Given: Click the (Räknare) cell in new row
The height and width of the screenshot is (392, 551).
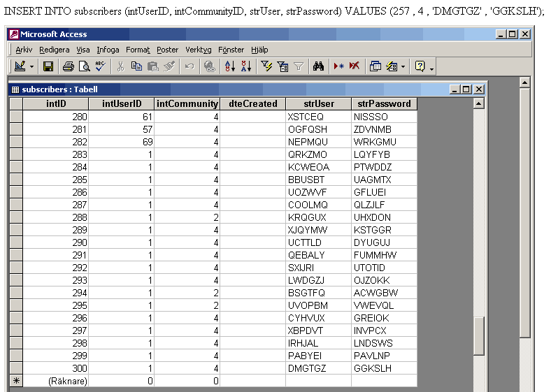Looking at the screenshot, I should [x=55, y=381].
